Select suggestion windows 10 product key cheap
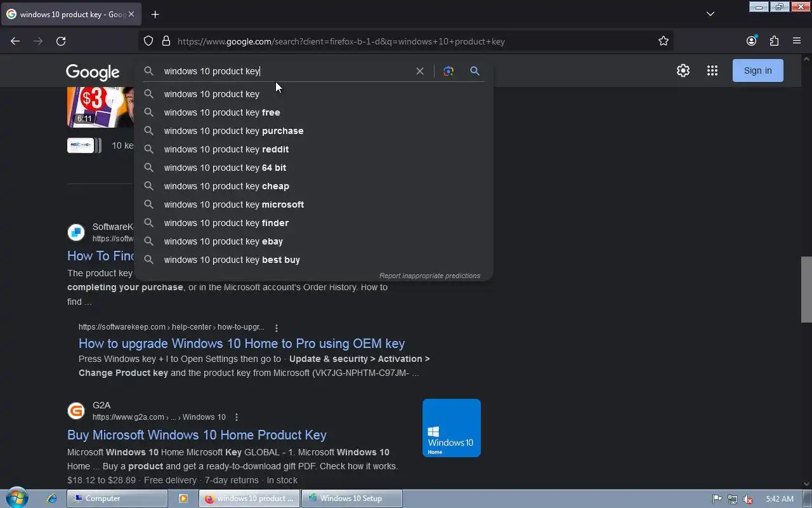 pos(313,186)
